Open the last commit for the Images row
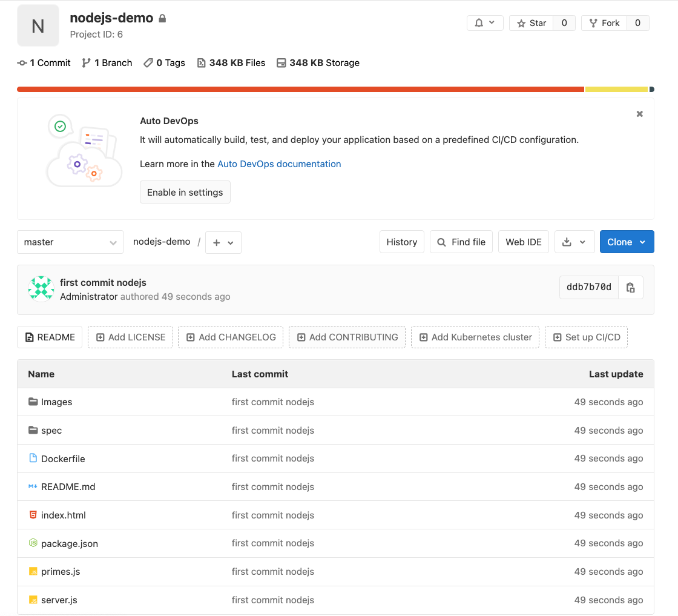Viewport: 678px width, 616px height. tap(273, 402)
